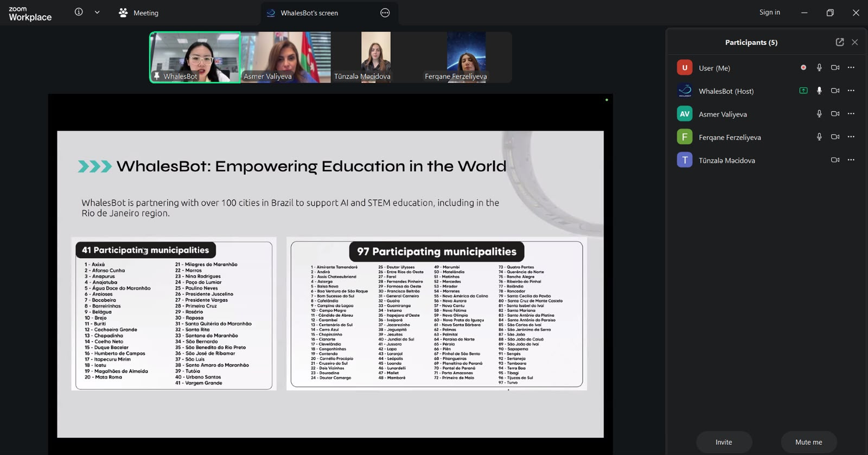Select Ferqane Ferzeliyeva name in participants list
Image resolution: width=868 pixels, height=455 pixels.
coord(730,138)
